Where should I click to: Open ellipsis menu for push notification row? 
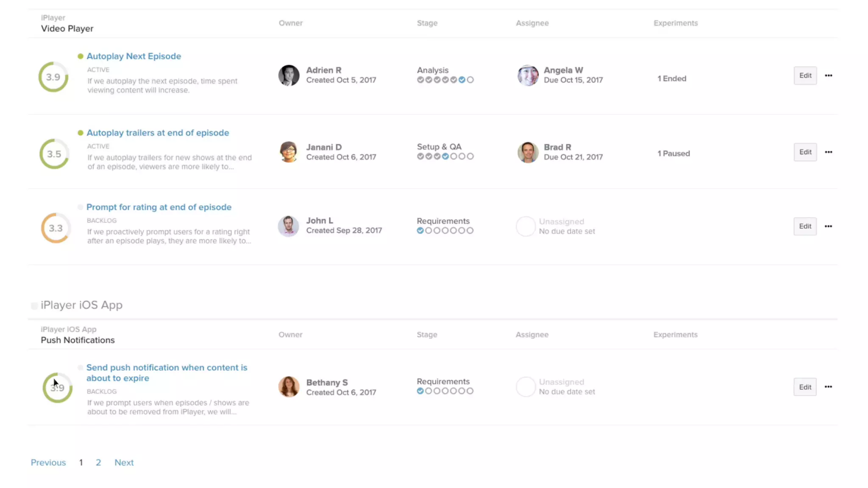coord(828,387)
